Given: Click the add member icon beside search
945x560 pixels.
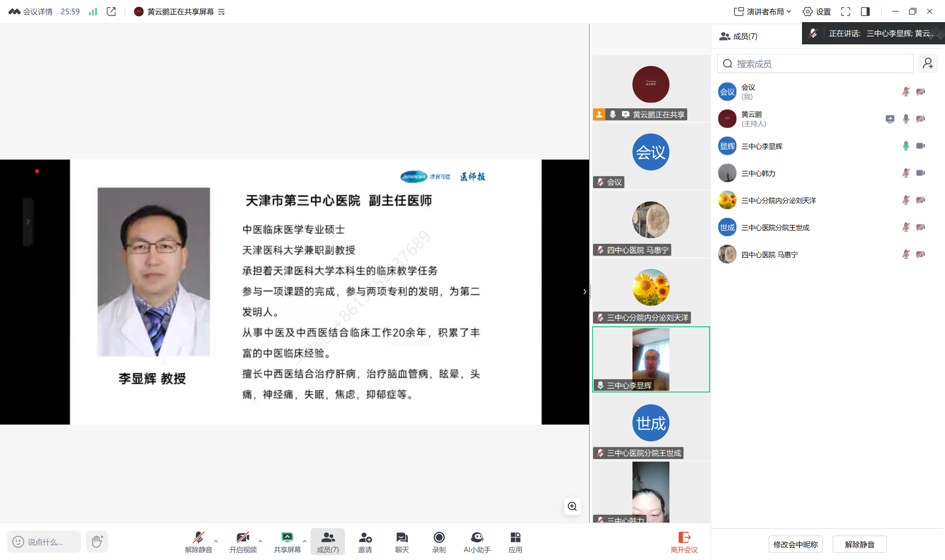Looking at the screenshot, I should point(928,64).
